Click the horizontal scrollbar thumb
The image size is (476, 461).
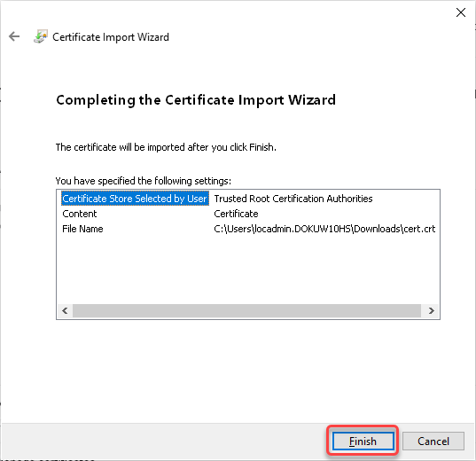(x=246, y=310)
